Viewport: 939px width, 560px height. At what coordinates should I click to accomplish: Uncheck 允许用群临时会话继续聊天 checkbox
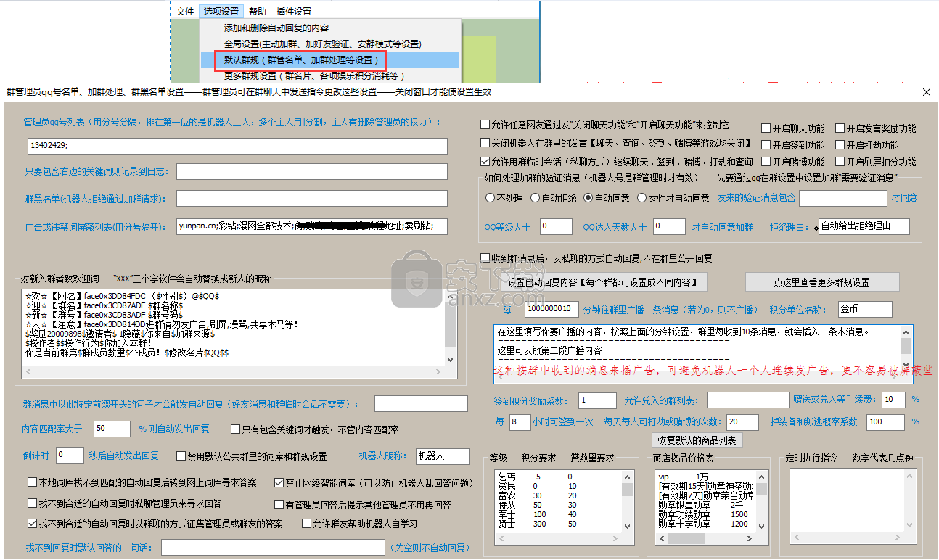click(x=485, y=161)
